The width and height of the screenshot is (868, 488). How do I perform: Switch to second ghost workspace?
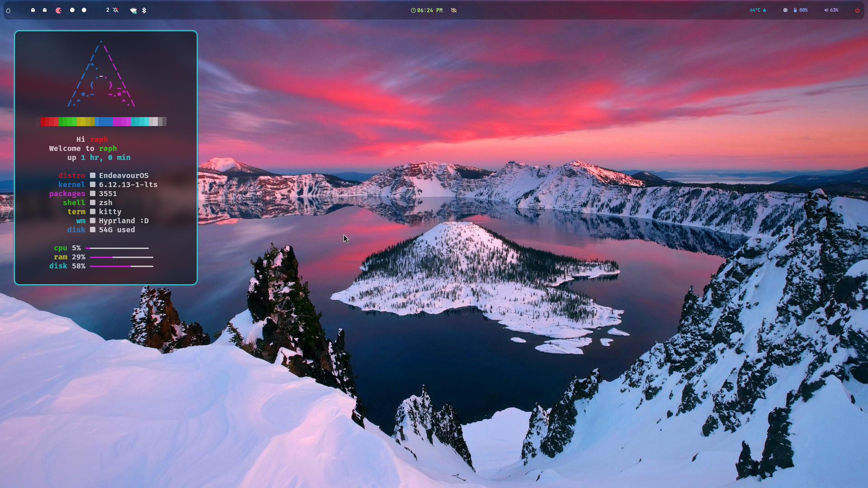[45, 10]
